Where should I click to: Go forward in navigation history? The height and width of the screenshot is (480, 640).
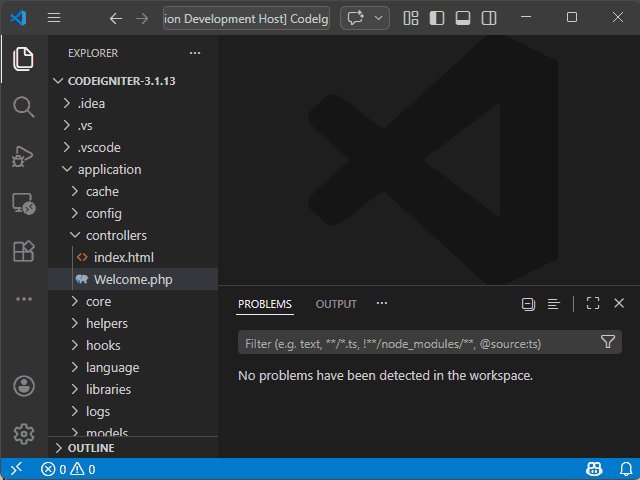[x=142, y=18]
